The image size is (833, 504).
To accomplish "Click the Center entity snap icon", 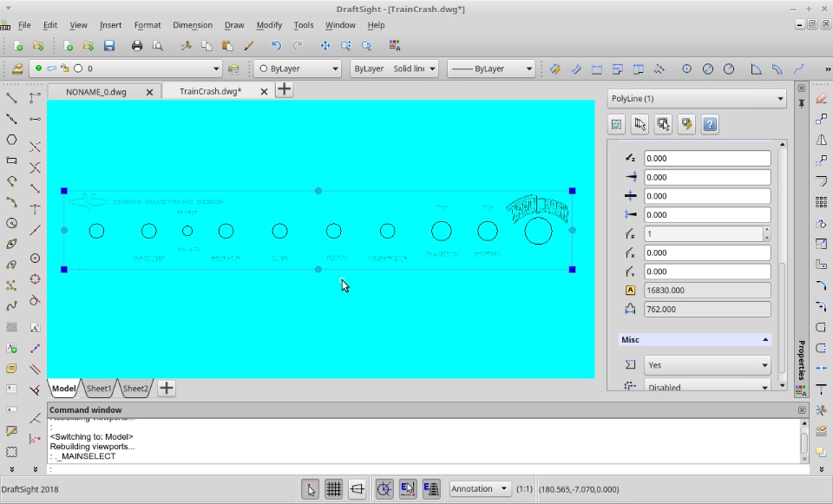I will [35, 259].
